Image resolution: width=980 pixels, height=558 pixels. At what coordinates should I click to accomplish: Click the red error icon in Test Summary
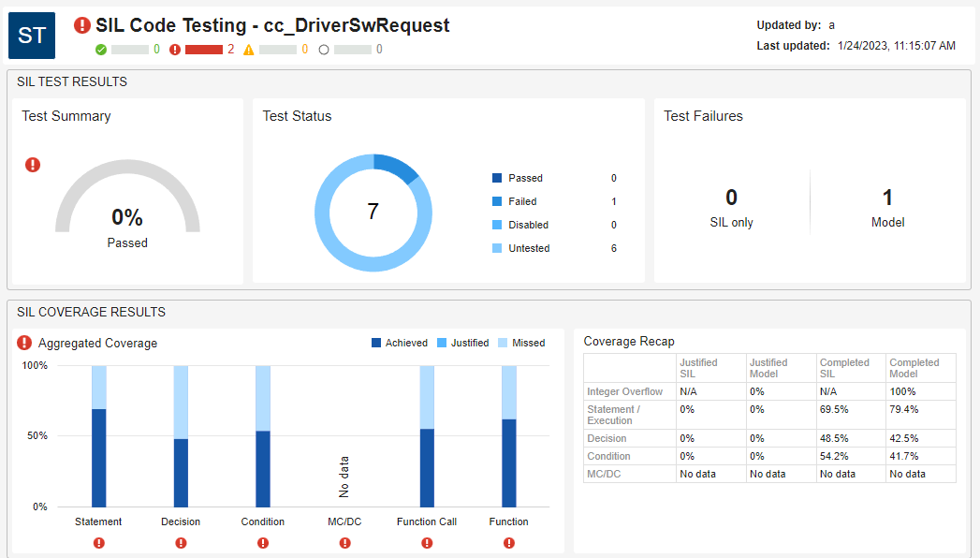tap(33, 165)
